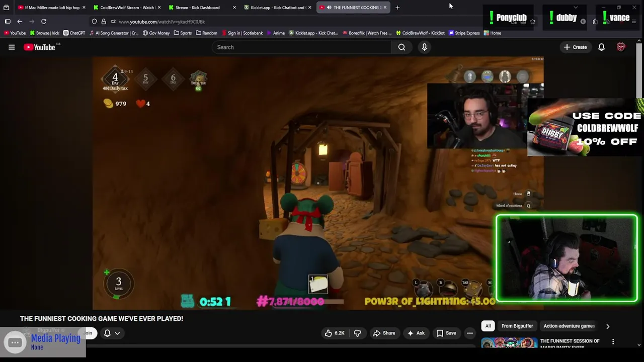The image size is (644, 362).
Task: Open the Anime bookmarks folder
Action: coord(275,33)
